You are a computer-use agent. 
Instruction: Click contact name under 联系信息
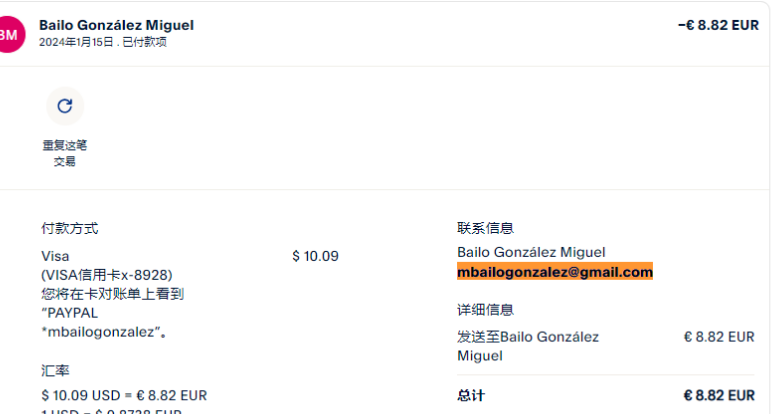coord(531,252)
